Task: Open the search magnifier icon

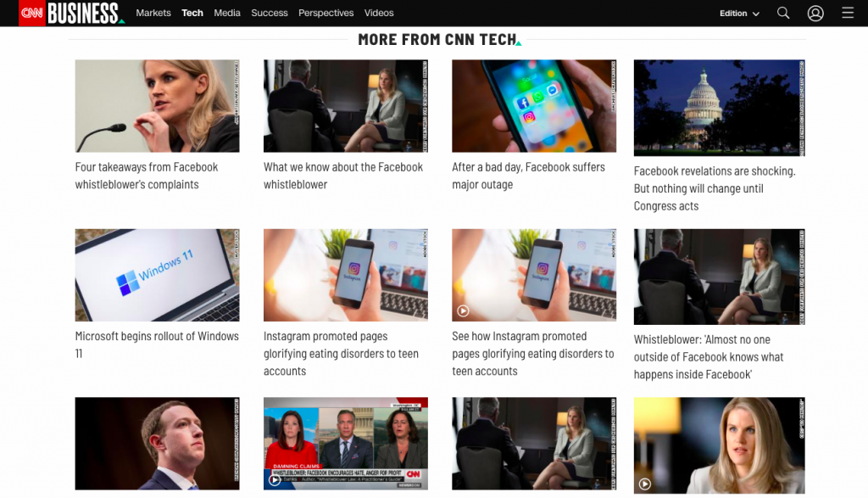Action: coord(782,13)
